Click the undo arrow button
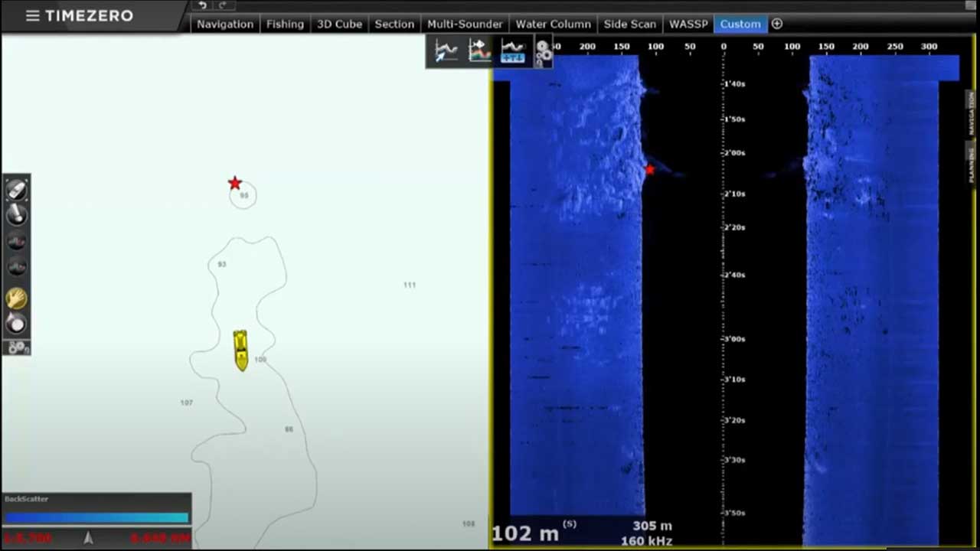The image size is (980, 551). pyautogui.click(x=203, y=5)
